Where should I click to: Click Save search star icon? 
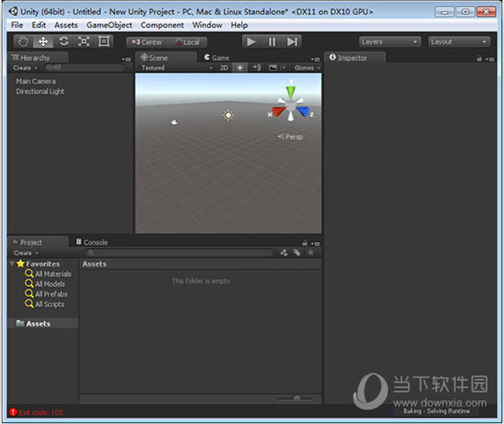pos(311,253)
